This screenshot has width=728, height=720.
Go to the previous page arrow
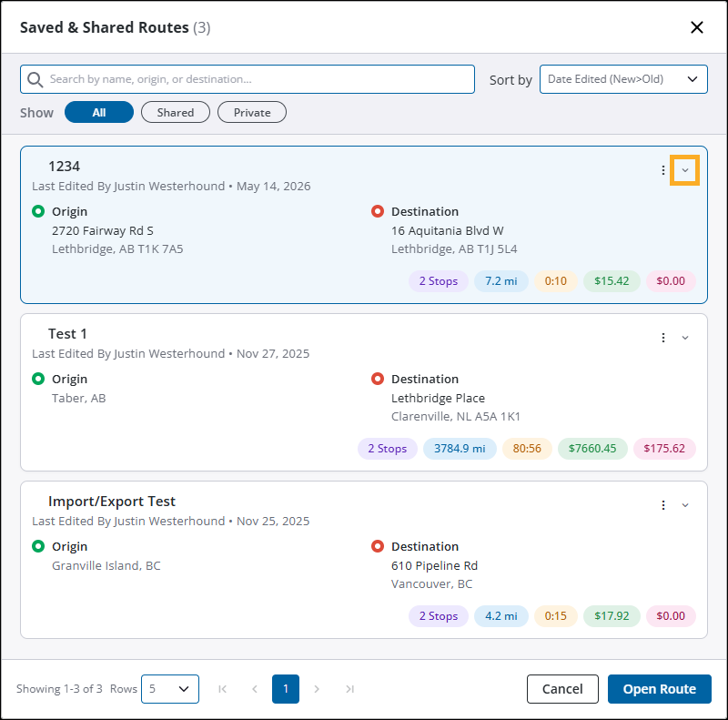(x=255, y=689)
